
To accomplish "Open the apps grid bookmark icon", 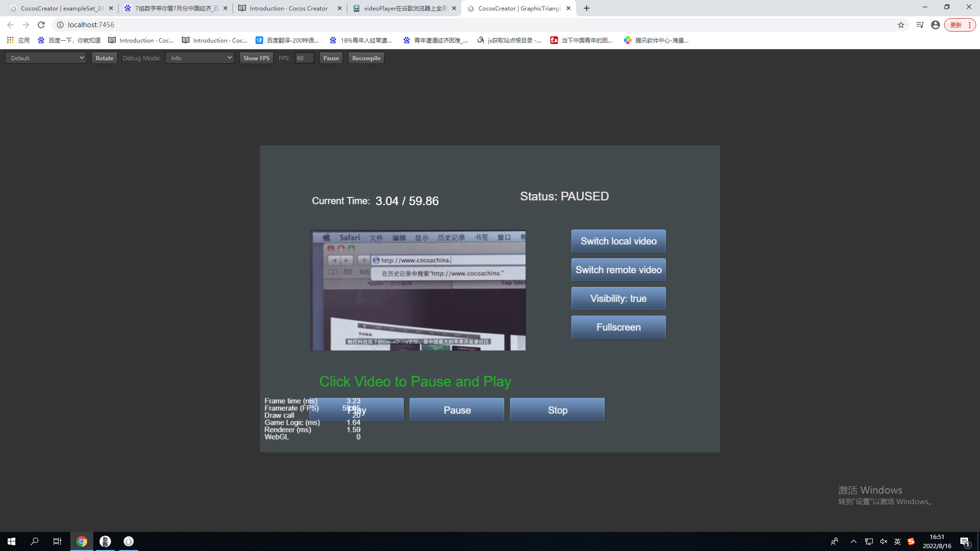I will click(10, 40).
